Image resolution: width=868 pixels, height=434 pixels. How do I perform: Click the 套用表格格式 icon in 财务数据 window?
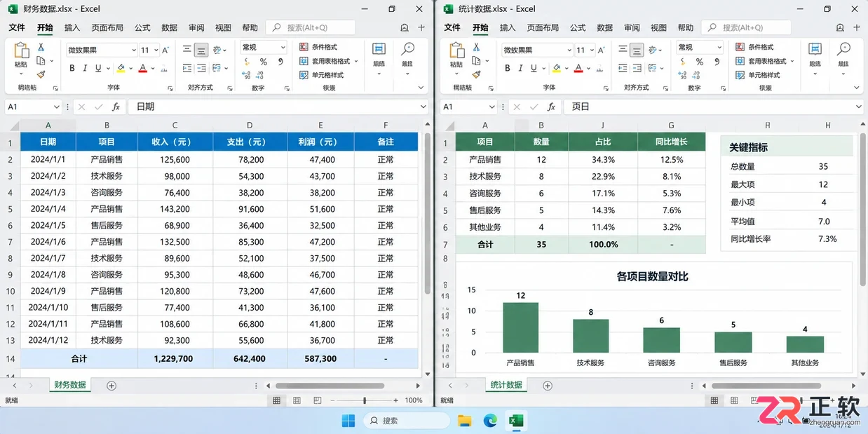click(304, 61)
